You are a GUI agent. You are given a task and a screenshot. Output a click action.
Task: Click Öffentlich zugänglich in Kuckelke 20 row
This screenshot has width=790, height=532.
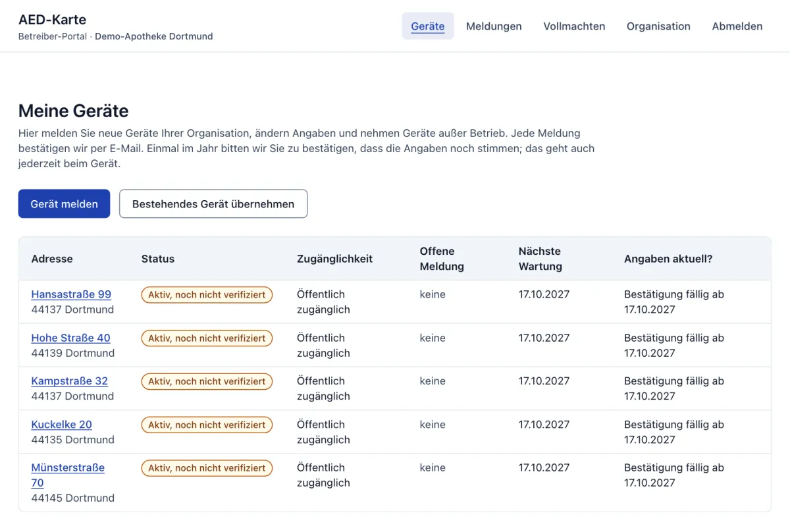[323, 432]
